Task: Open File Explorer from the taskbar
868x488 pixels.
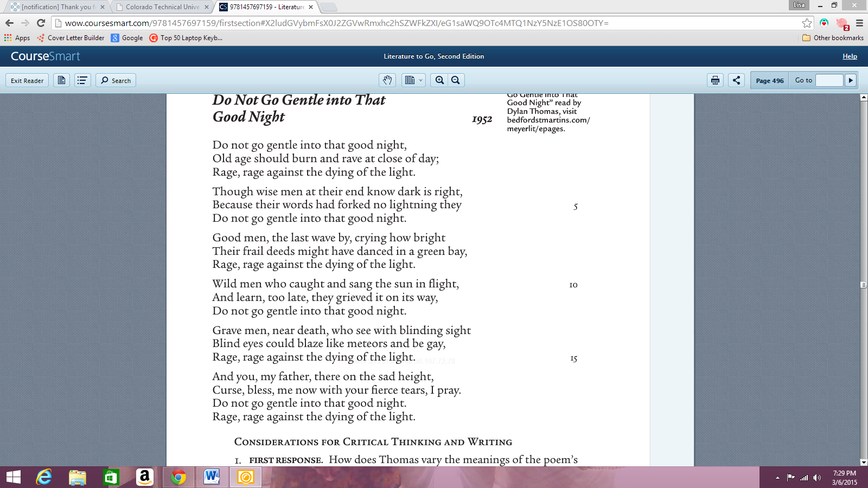Action: [78, 477]
